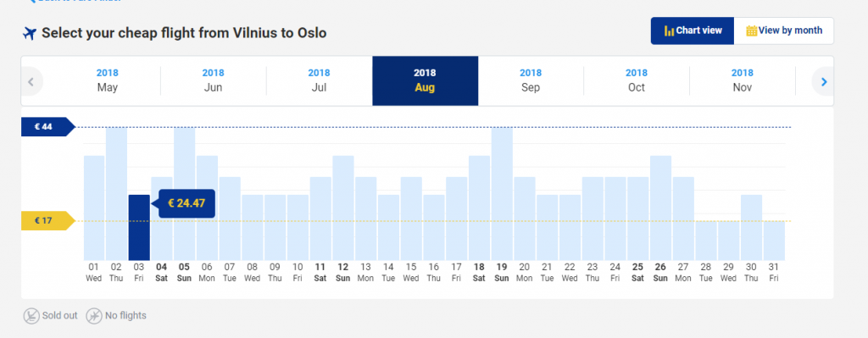The height and width of the screenshot is (338, 868).
Task: Click the airplane icon beside the heading
Action: pyautogui.click(x=30, y=33)
